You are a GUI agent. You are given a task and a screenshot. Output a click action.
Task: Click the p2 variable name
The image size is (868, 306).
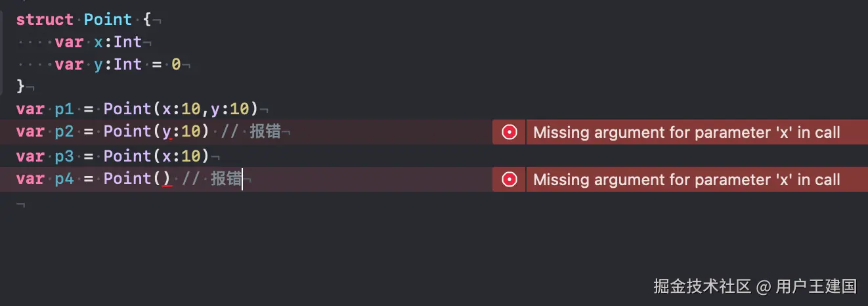64,132
